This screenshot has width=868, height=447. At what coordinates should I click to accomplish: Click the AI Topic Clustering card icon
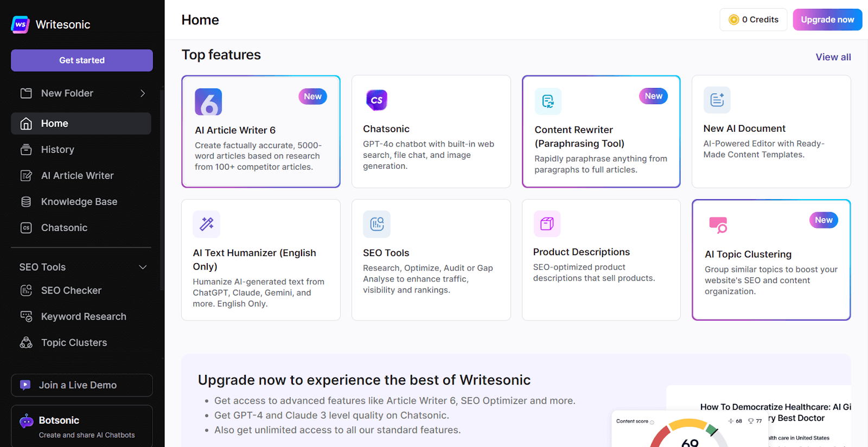tap(718, 225)
